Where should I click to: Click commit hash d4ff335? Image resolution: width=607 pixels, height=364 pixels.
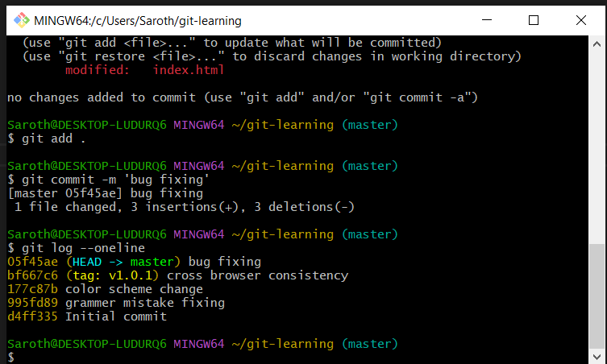pos(32,316)
